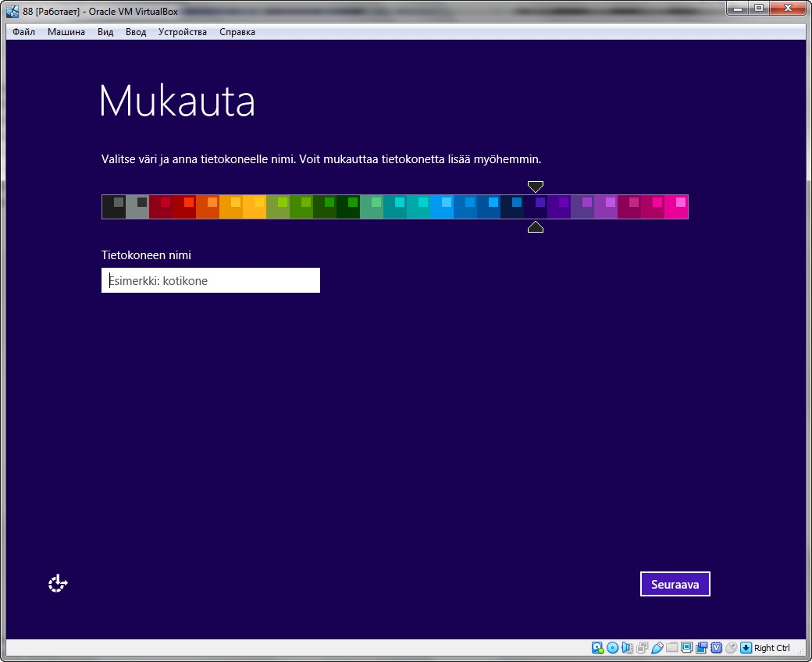This screenshot has height=662, width=812.
Task: Click the hard disk activity status icon
Action: point(597,648)
